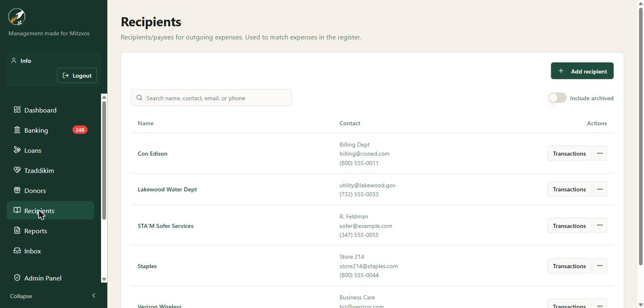Click the Billing Dept contact text
The height and width of the screenshot is (308, 644).
(x=354, y=145)
